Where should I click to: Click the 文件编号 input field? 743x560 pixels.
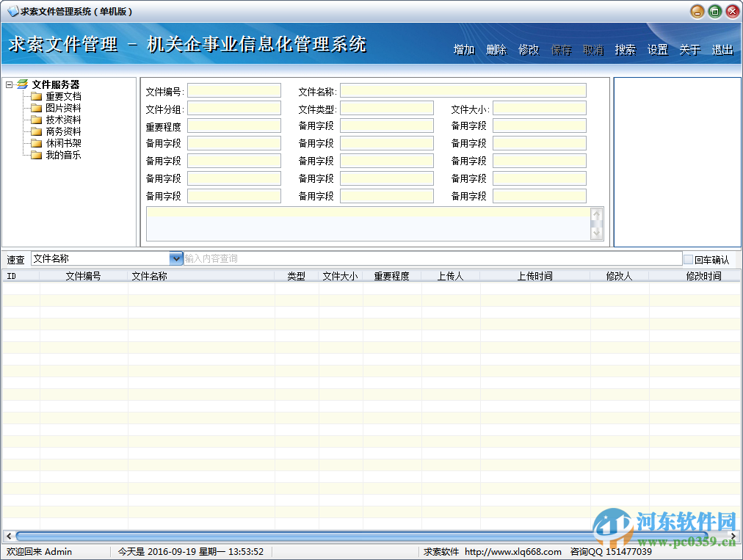coord(234,90)
